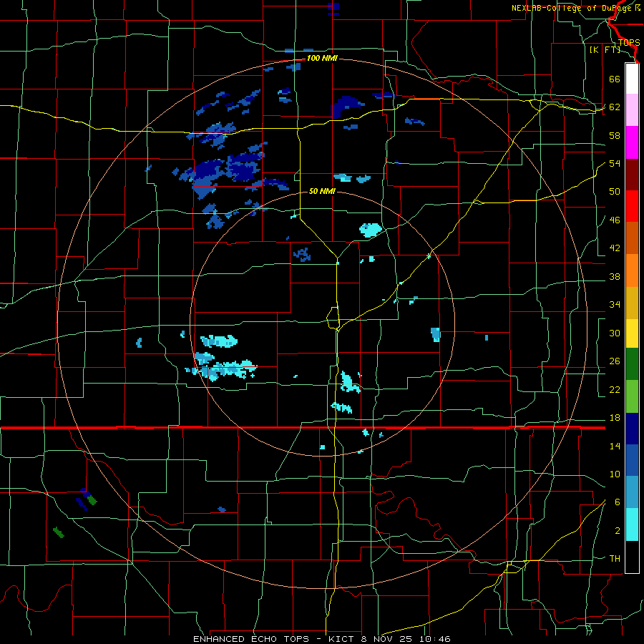The width and height of the screenshot is (644, 644).
Task: Click the legend value '54'
Action: click(615, 163)
